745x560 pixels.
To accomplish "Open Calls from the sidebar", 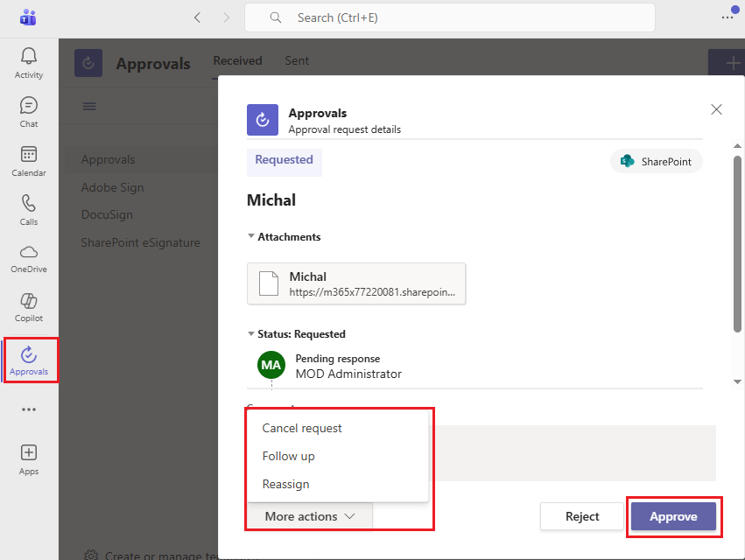I will pos(29,209).
